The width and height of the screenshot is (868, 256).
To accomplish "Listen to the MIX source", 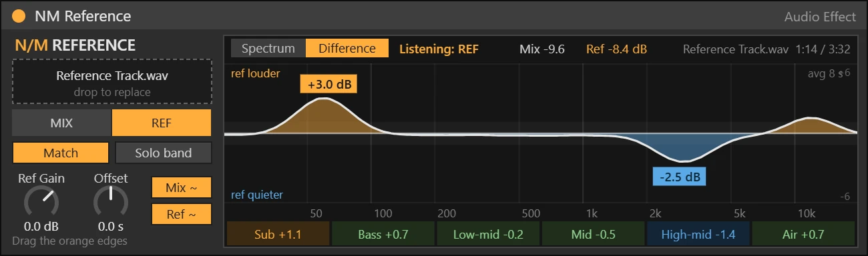I will (x=61, y=123).
